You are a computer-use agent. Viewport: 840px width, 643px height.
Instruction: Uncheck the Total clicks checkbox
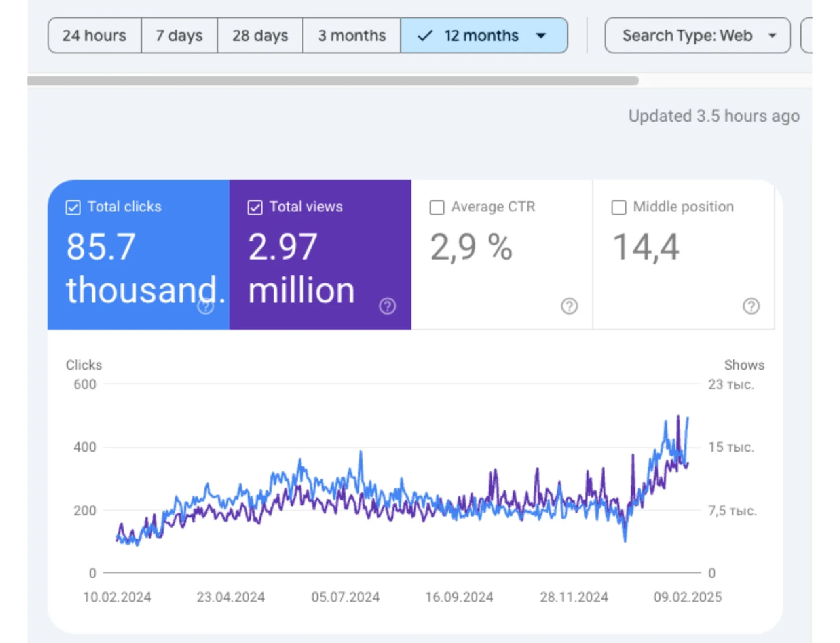pyautogui.click(x=73, y=207)
